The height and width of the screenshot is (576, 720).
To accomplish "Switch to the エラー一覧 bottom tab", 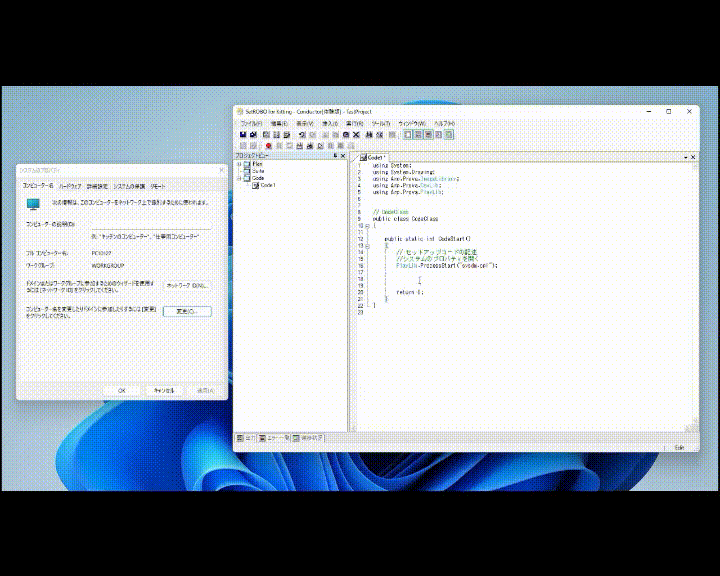I will 273,438.
